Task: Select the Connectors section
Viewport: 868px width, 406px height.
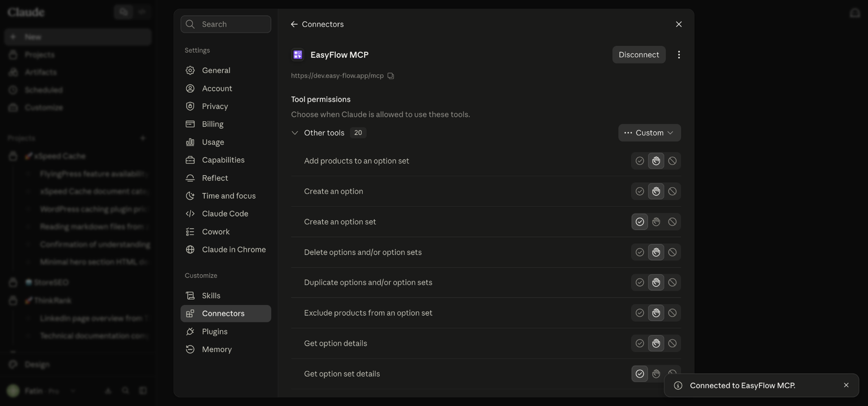Action: 225,314
